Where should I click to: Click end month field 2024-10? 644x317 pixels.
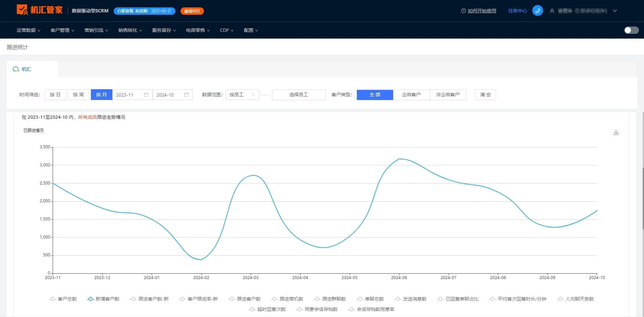(172, 95)
